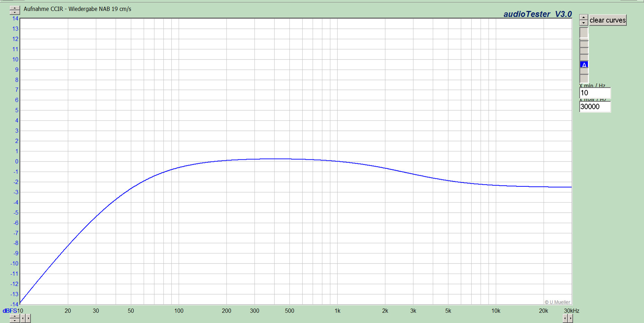Click the 30kHz axis label

click(572, 311)
